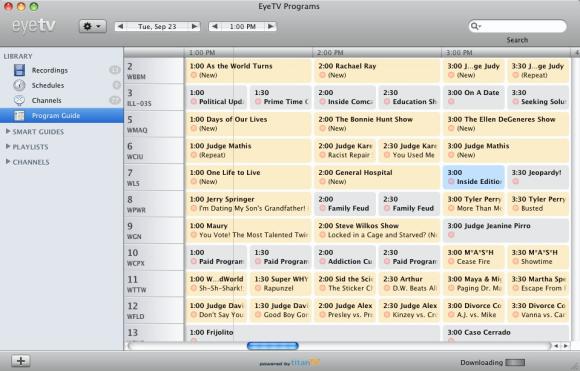
Task: Toggle record for The Ellen DeGeneres Show
Action: click(451, 128)
